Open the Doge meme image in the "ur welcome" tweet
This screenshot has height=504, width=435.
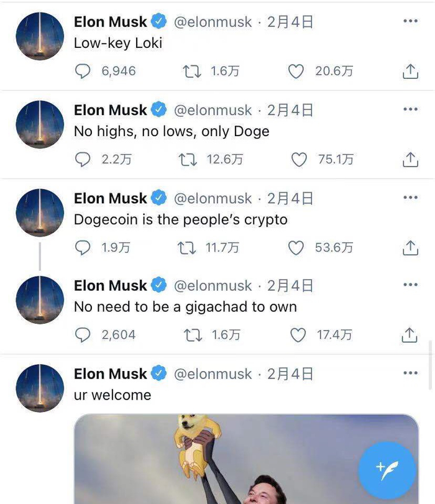pos(246,459)
